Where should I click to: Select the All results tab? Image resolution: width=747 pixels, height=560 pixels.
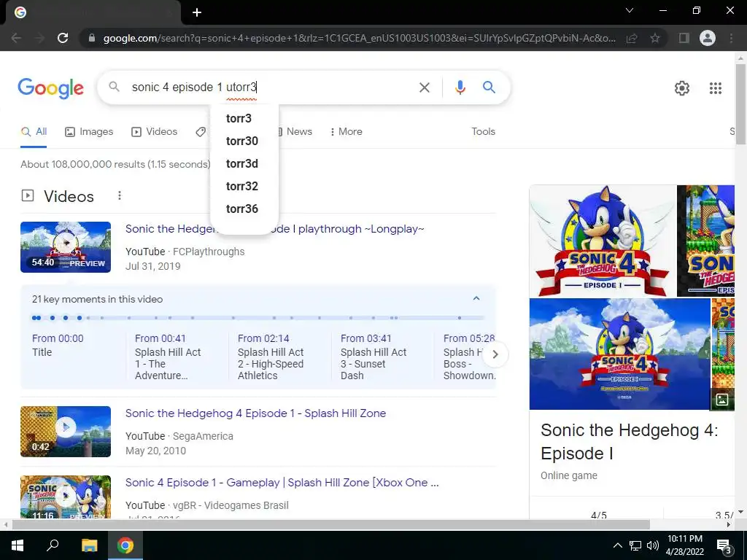[x=34, y=132]
